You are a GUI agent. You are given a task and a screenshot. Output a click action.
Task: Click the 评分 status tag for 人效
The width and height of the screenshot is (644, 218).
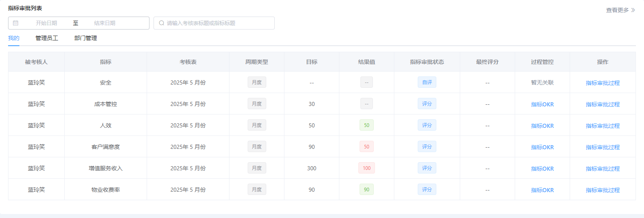[x=427, y=125]
